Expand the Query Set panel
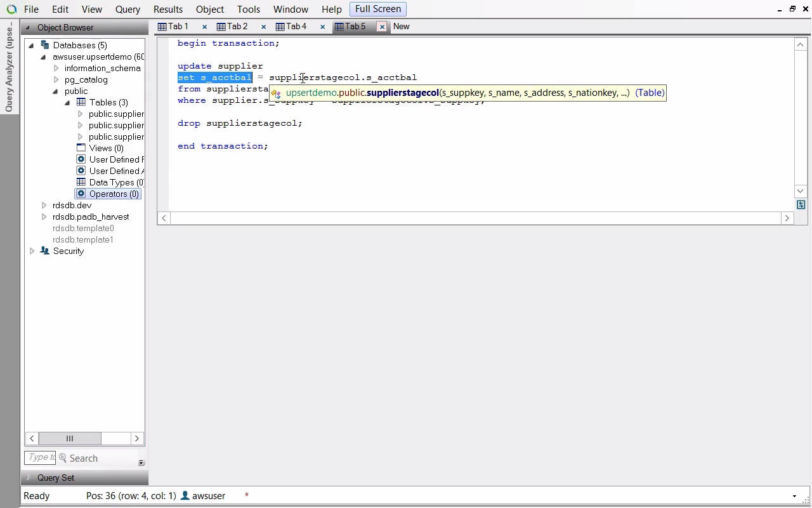This screenshot has height=508, width=812. pyautogui.click(x=29, y=478)
